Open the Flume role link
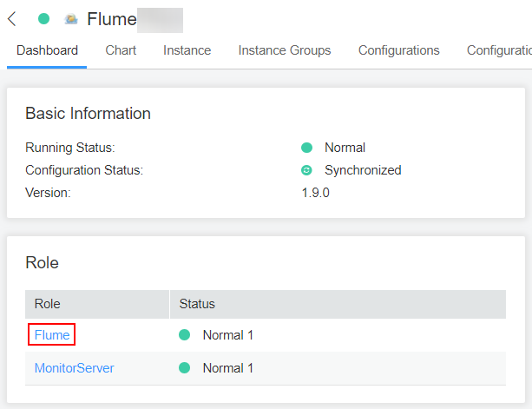 click(52, 335)
